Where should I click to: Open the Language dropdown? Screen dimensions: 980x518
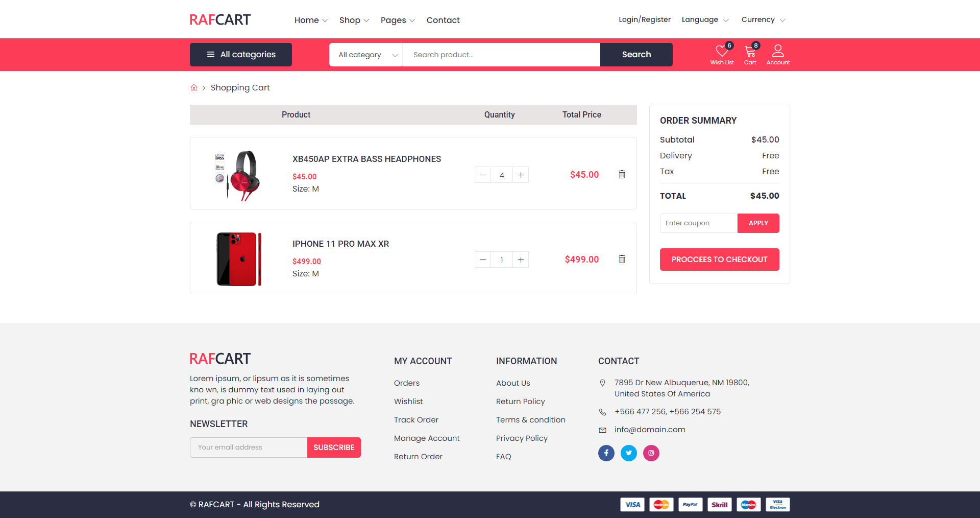pos(705,19)
